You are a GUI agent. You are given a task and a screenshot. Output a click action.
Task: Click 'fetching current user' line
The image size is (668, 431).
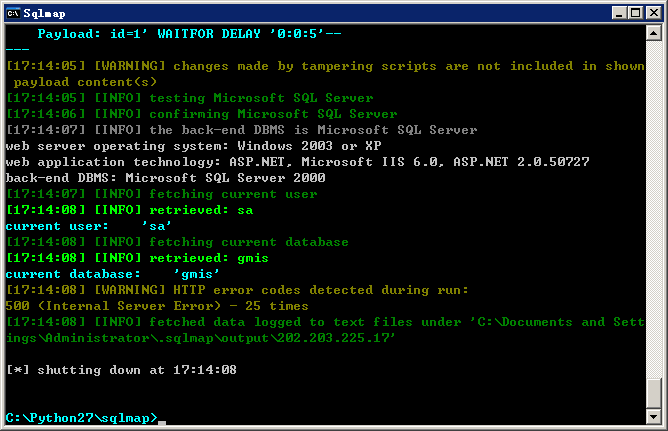pyautogui.click(x=161, y=194)
